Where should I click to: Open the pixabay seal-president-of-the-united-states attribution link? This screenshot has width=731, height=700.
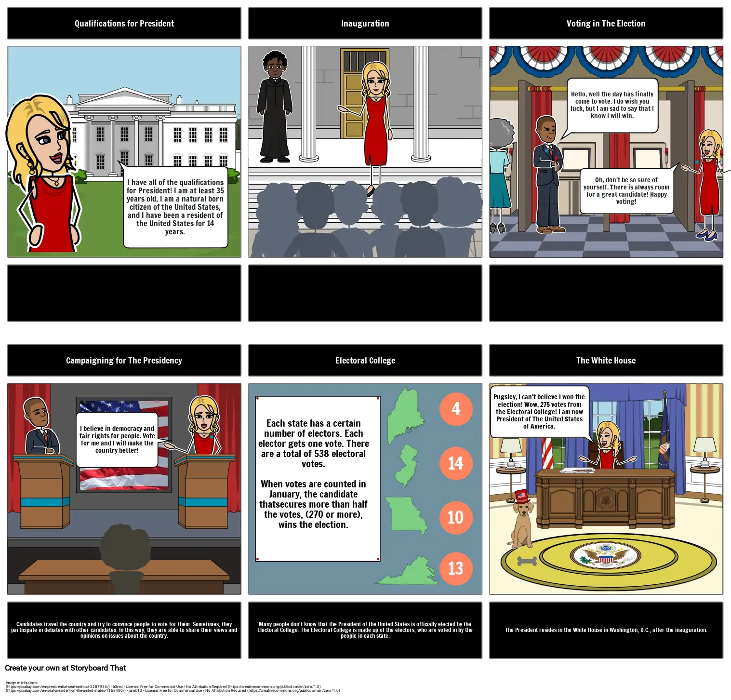click(x=173, y=690)
